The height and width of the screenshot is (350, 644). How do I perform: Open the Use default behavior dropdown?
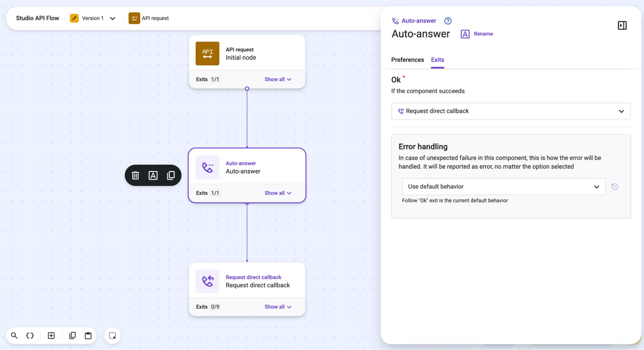click(504, 186)
